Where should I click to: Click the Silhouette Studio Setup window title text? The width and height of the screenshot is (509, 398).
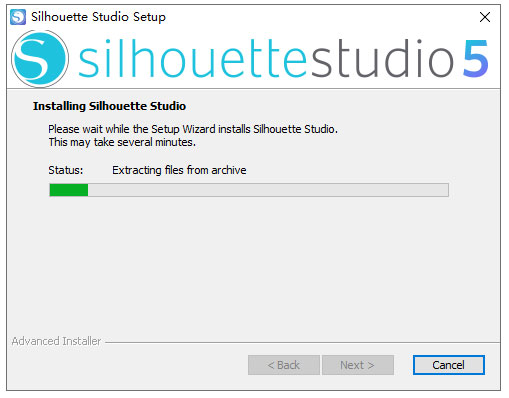pyautogui.click(x=98, y=17)
